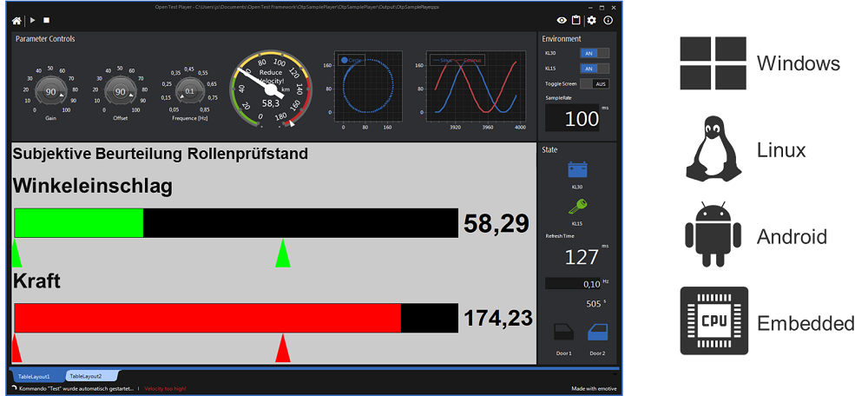The image size is (868, 396).
Task: Click the blue KL30 battery icon
Action: pos(577,170)
